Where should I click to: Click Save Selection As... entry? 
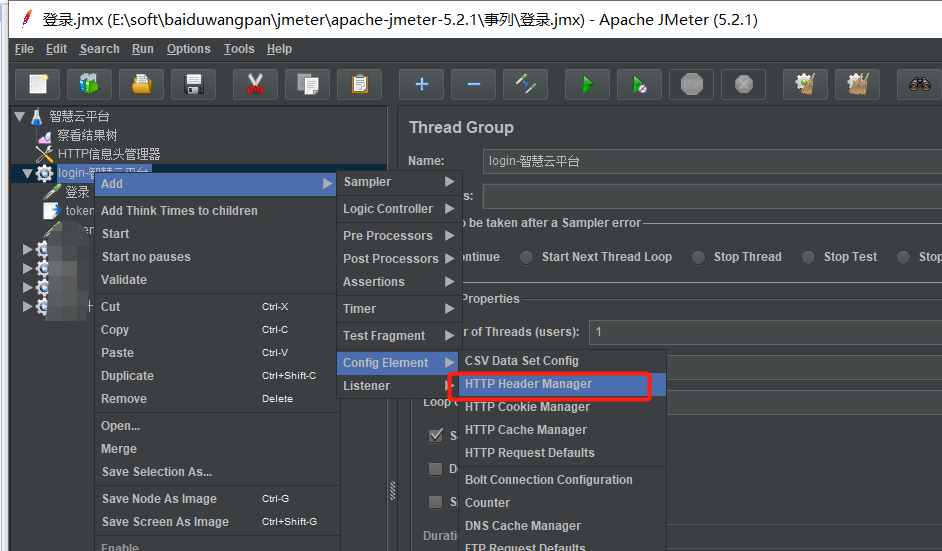pos(216,472)
